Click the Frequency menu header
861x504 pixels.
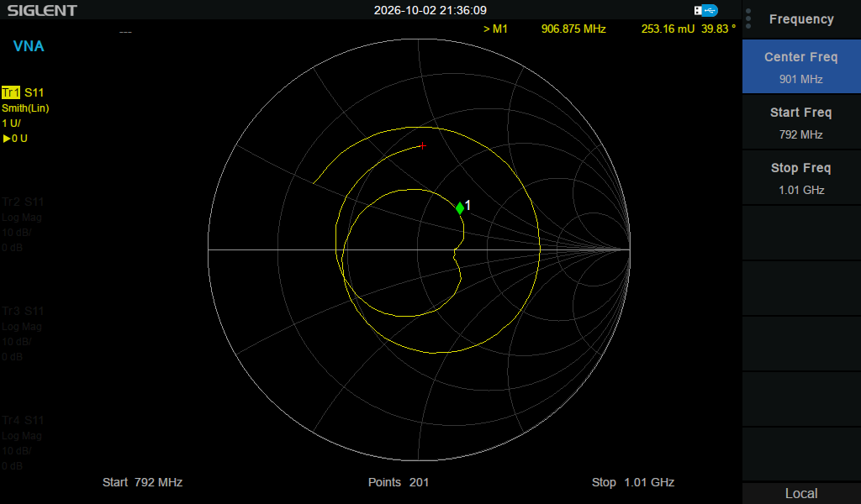(x=801, y=19)
